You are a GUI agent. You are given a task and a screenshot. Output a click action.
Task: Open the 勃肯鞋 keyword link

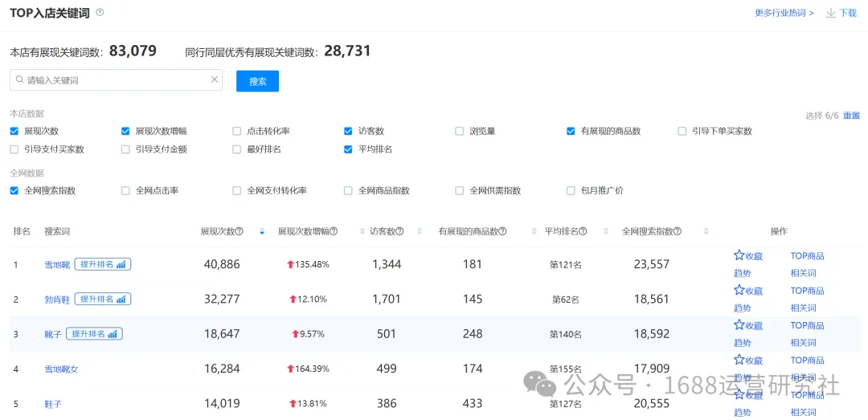[58, 300]
